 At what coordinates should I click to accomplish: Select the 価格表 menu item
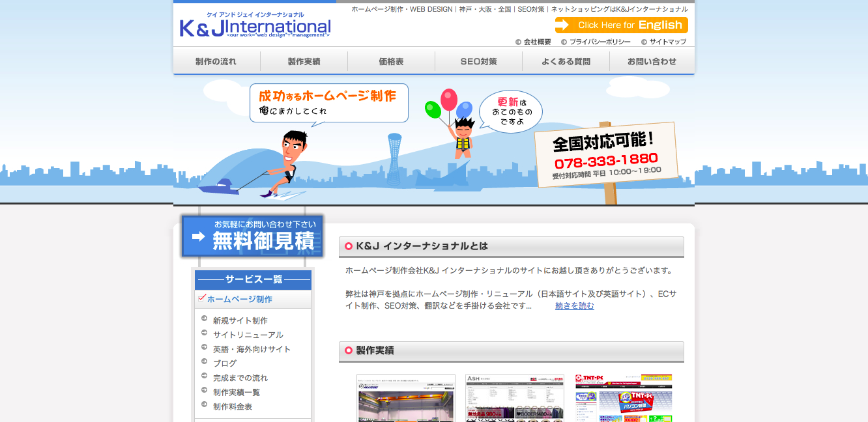(x=391, y=61)
